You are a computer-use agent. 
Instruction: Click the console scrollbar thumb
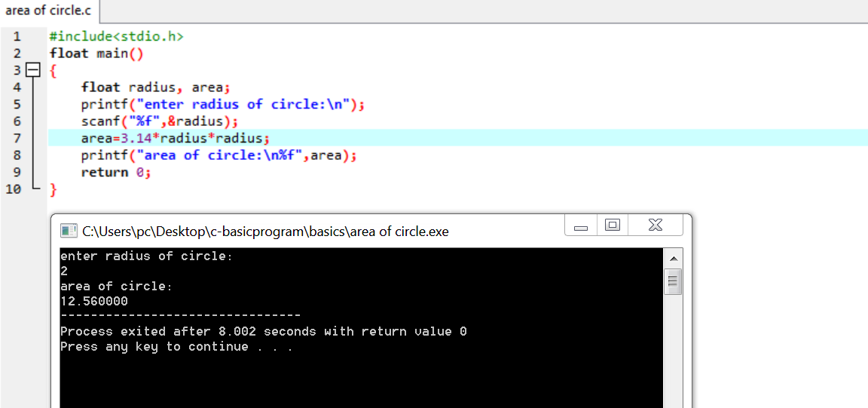pos(673,282)
